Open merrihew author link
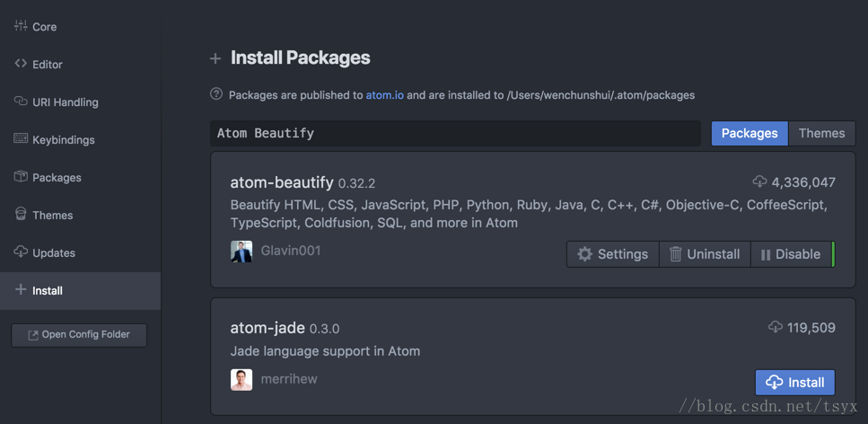Viewport: 868px width, 424px height. pos(289,379)
